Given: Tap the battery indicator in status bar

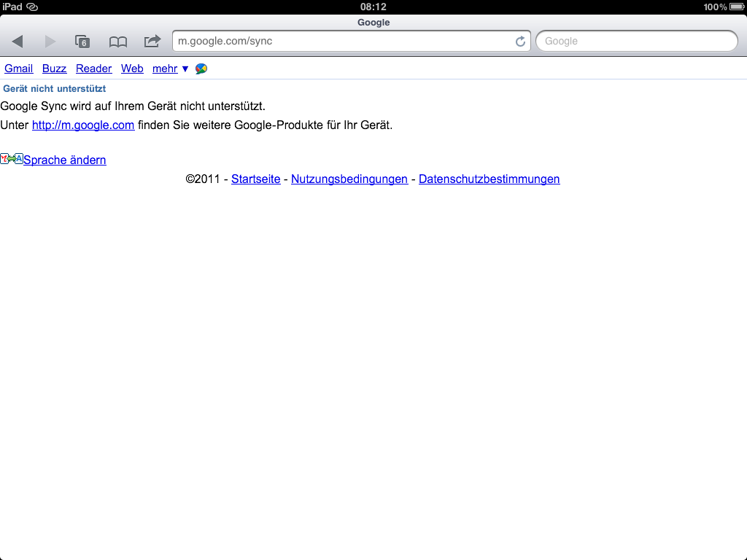Looking at the screenshot, I should [737, 7].
